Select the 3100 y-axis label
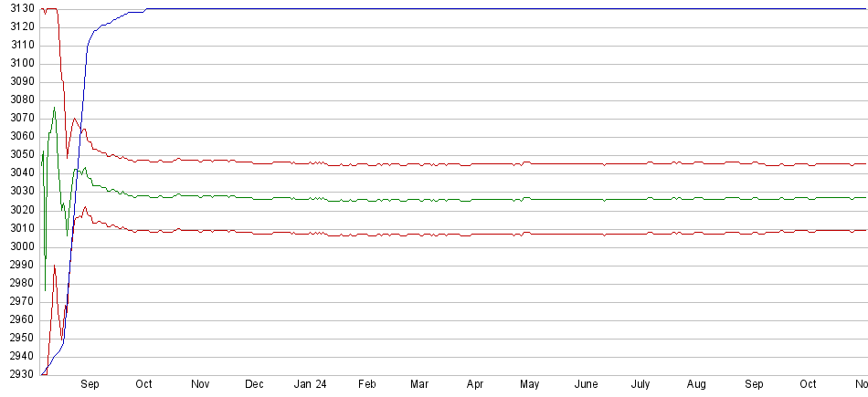The image size is (868, 397). [19, 64]
